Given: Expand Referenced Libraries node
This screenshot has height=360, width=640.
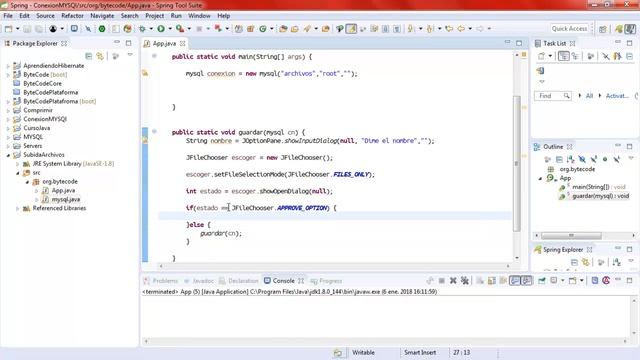Looking at the screenshot, I should point(17,209).
